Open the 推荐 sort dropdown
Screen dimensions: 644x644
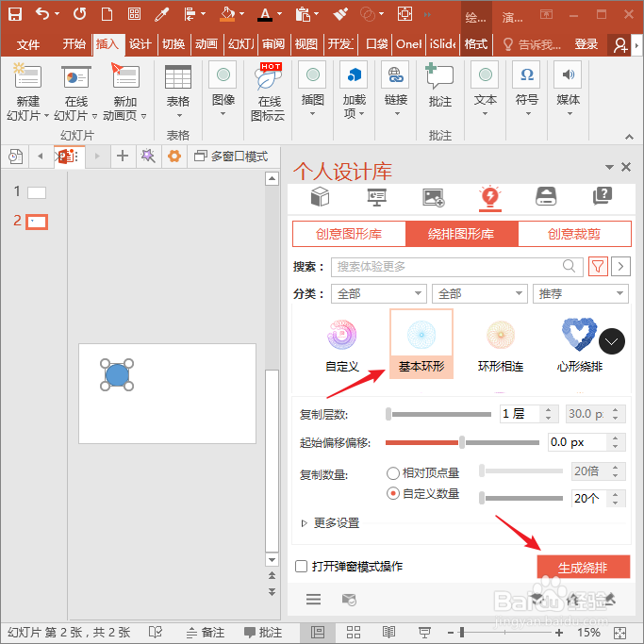click(580, 293)
